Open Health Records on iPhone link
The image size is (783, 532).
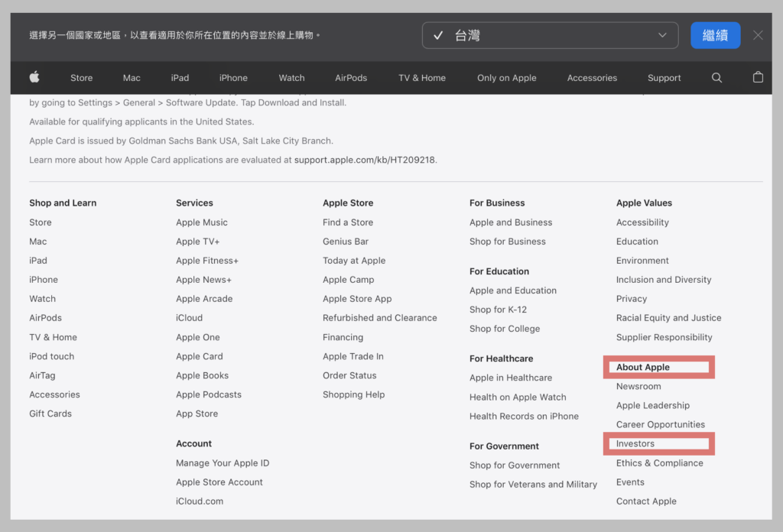point(525,416)
